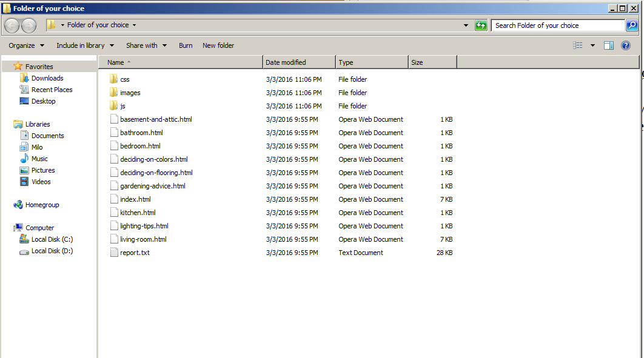This screenshot has width=644, height=358.
Task: Open Local Disk (C:) drive
Action: [x=52, y=239]
